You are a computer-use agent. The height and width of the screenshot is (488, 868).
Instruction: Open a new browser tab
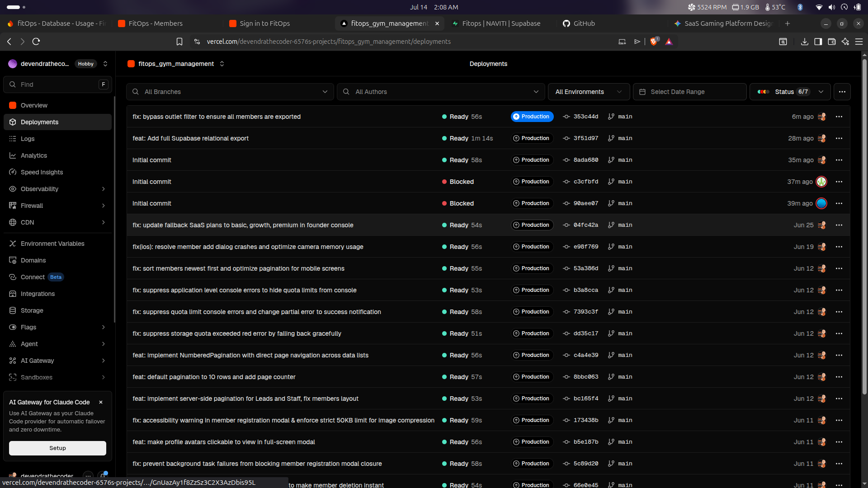click(x=788, y=23)
